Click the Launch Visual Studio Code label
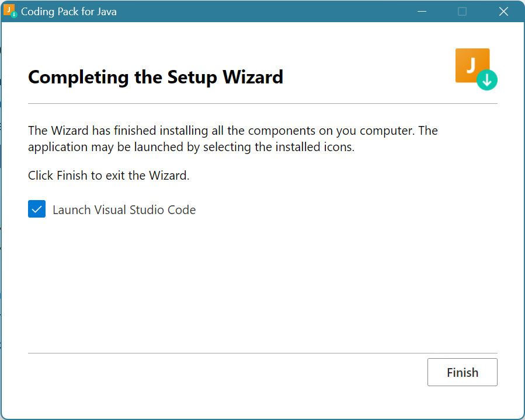Image resolution: width=525 pixels, height=420 pixels. tap(124, 210)
